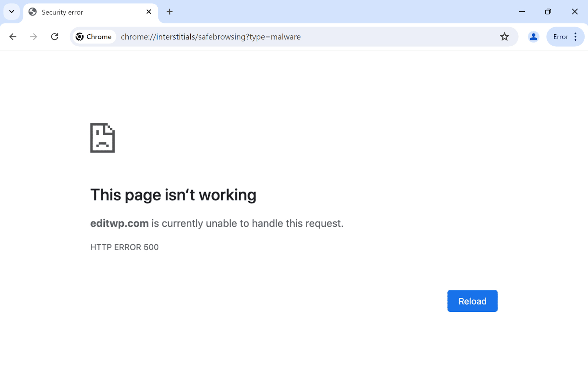
Task: Close the Chrome browser window
Action: (x=575, y=12)
